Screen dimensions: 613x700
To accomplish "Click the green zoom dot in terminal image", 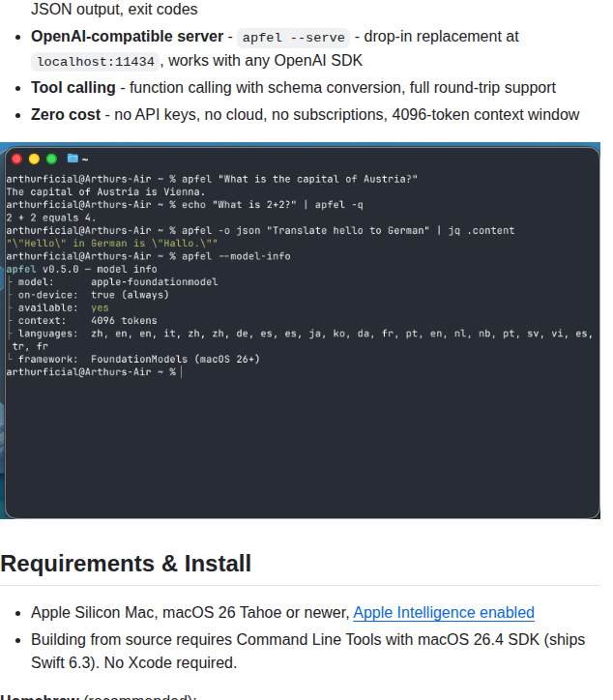I will click(51, 159).
